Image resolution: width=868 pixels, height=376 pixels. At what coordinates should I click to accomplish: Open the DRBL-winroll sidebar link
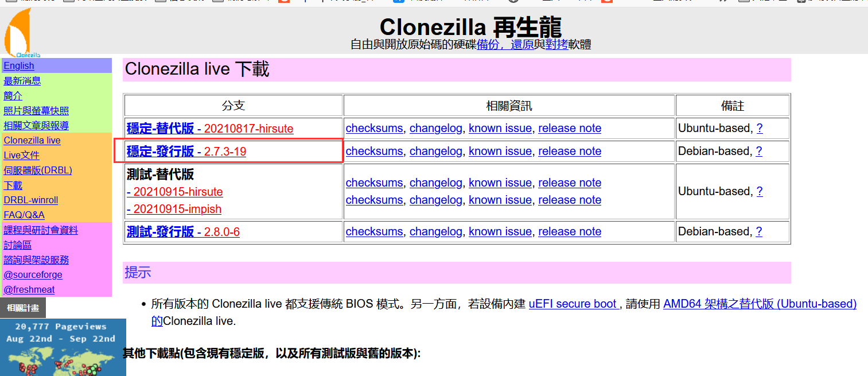(30, 200)
